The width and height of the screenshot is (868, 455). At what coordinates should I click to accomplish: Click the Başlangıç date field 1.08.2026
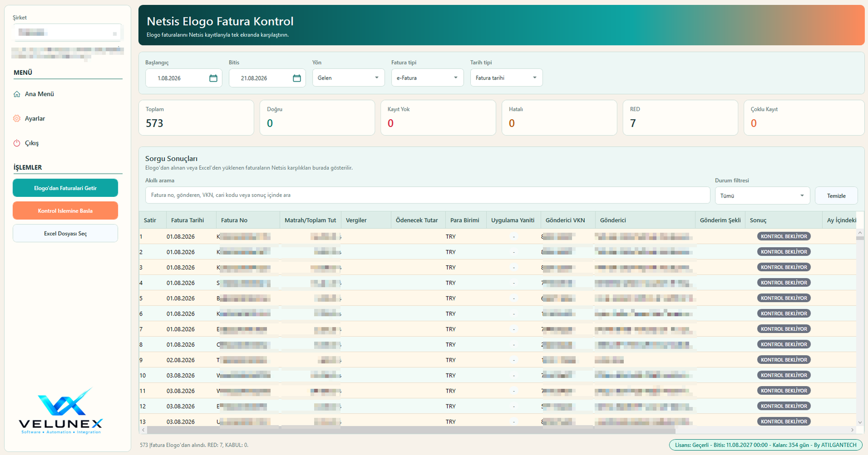tap(183, 78)
